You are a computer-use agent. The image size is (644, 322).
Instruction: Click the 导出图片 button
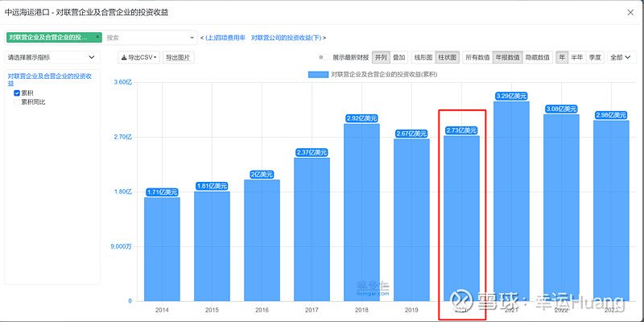(178, 57)
